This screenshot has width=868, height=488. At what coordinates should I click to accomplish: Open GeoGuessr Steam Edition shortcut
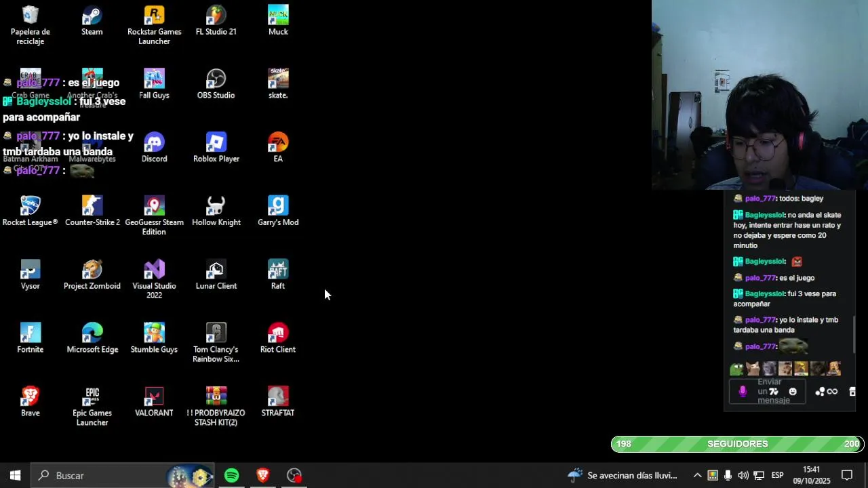(x=154, y=216)
